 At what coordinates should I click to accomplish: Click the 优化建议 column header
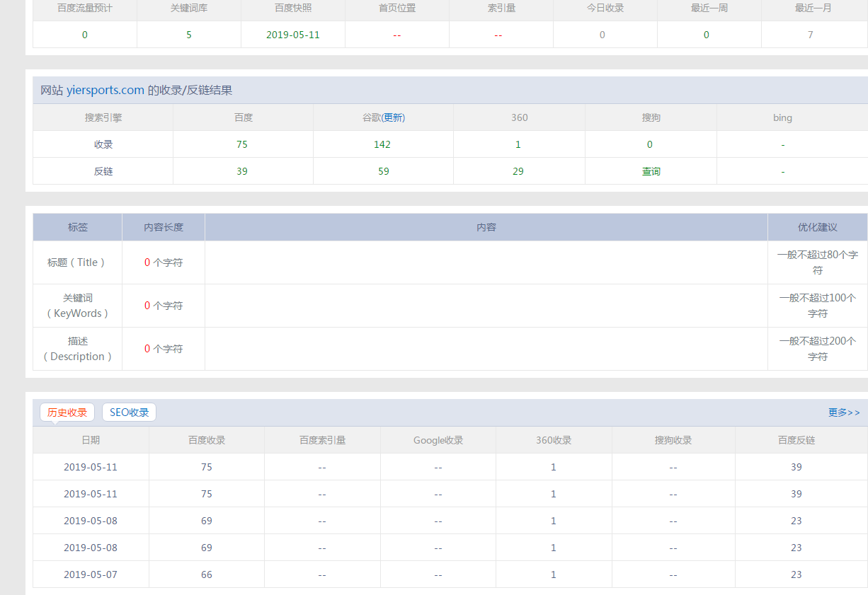(x=818, y=227)
